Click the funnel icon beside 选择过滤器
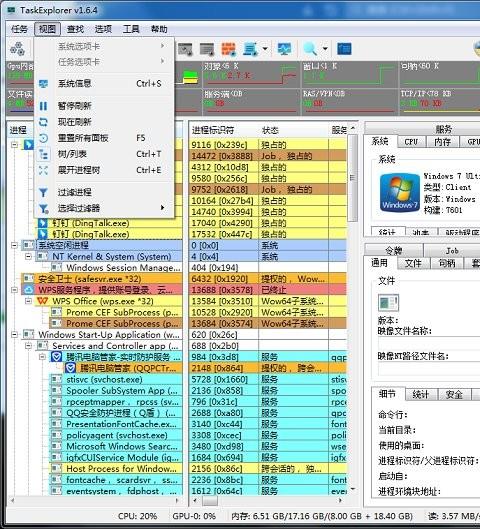 coord(44,209)
